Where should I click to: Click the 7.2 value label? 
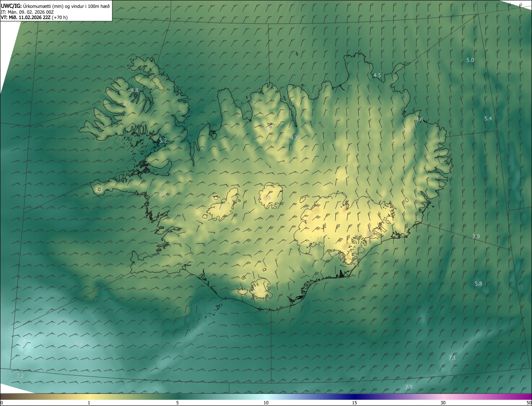(x=20, y=376)
